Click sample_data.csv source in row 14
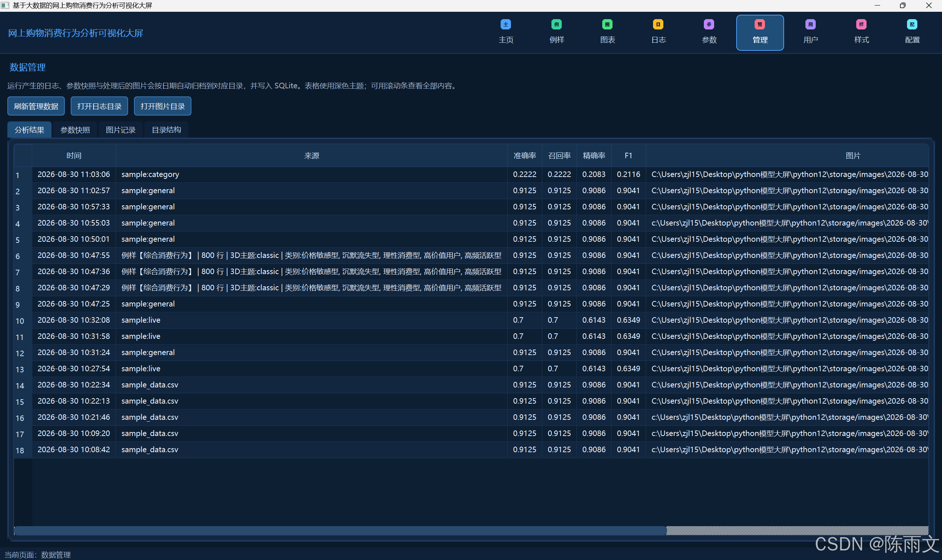This screenshot has width=942, height=560. (x=311, y=385)
